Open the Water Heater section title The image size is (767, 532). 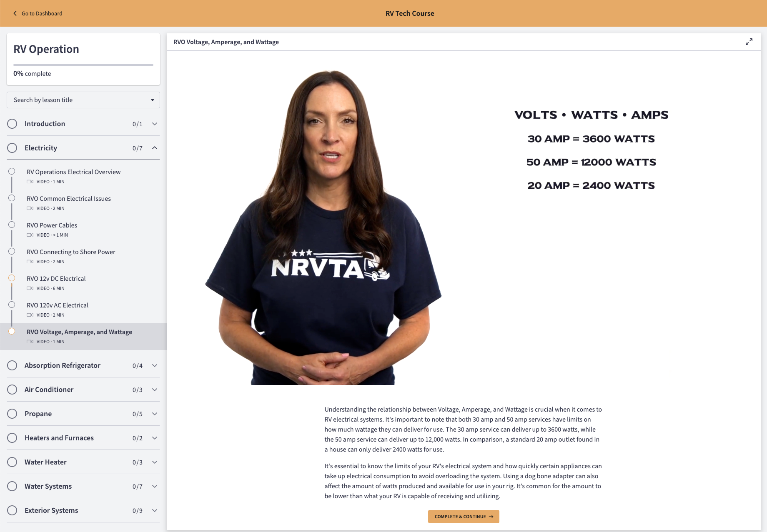[x=45, y=462]
